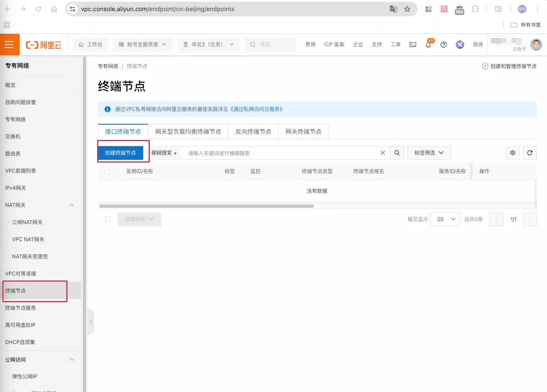The height and width of the screenshot is (392, 547).
Task: Open the 设置标签 dropdown button
Action: coord(139,219)
